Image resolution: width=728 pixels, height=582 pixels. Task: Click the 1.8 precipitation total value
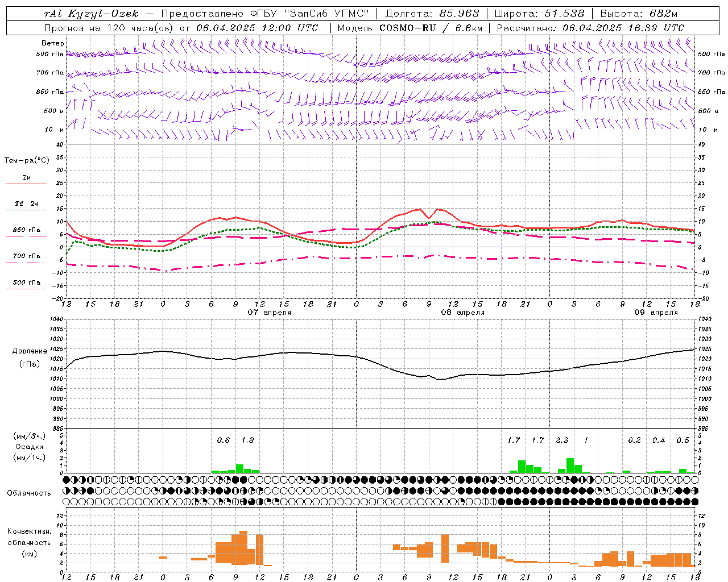[247, 440]
